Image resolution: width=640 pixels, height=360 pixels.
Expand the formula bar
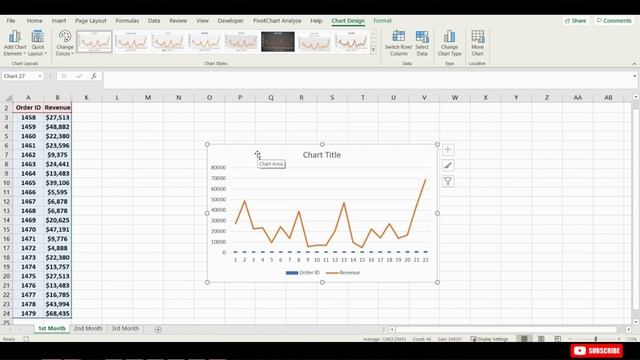point(634,76)
